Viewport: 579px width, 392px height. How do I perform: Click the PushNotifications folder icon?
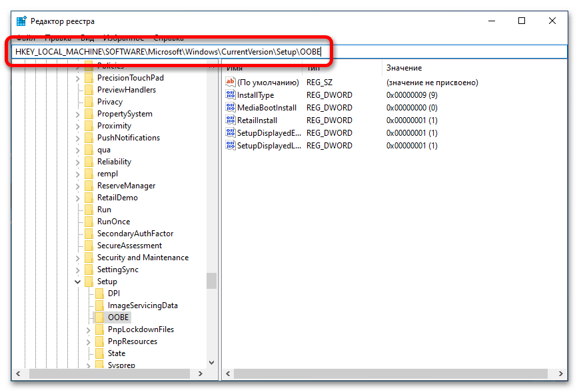pos(89,138)
